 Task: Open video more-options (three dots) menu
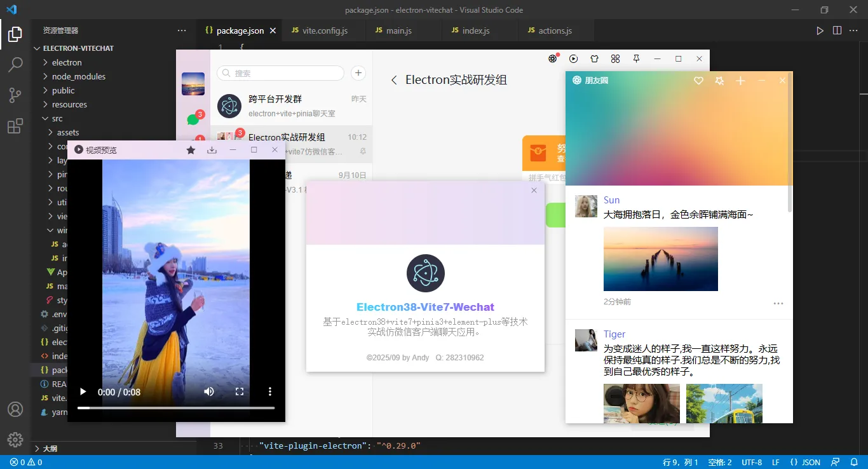coord(270,391)
